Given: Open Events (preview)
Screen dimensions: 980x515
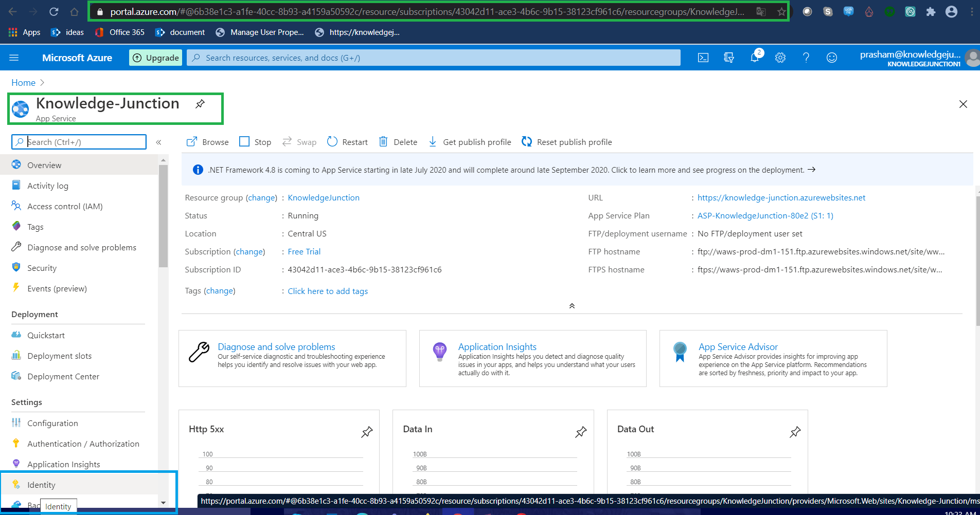Looking at the screenshot, I should tap(79, 288).
